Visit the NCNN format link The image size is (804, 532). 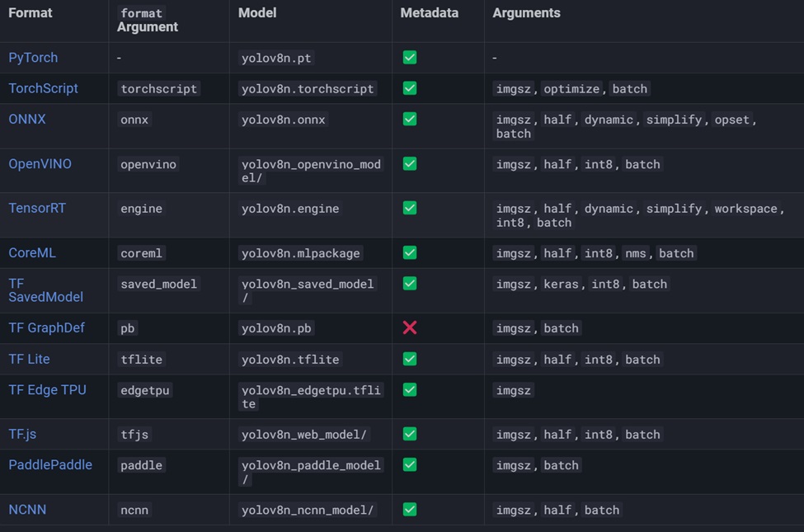(x=27, y=510)
